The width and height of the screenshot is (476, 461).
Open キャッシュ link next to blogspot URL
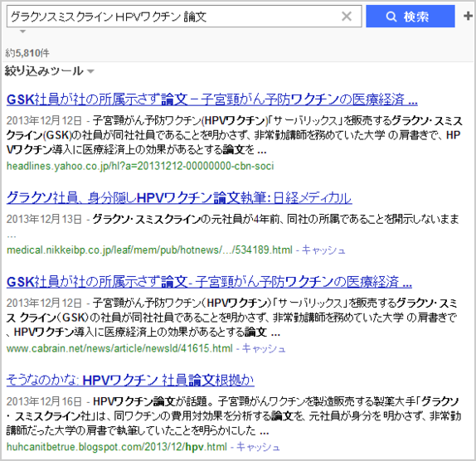pos(258,447)
